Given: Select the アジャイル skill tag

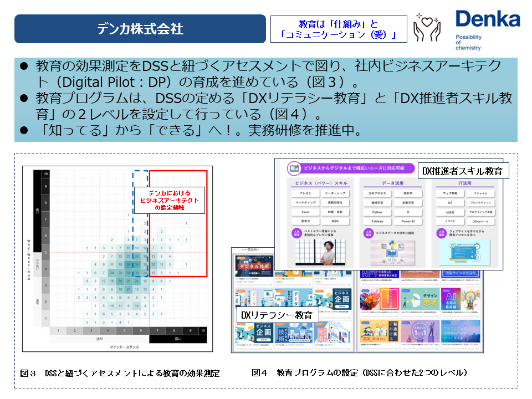Looking at the screenshot, I should pos(480,193).
